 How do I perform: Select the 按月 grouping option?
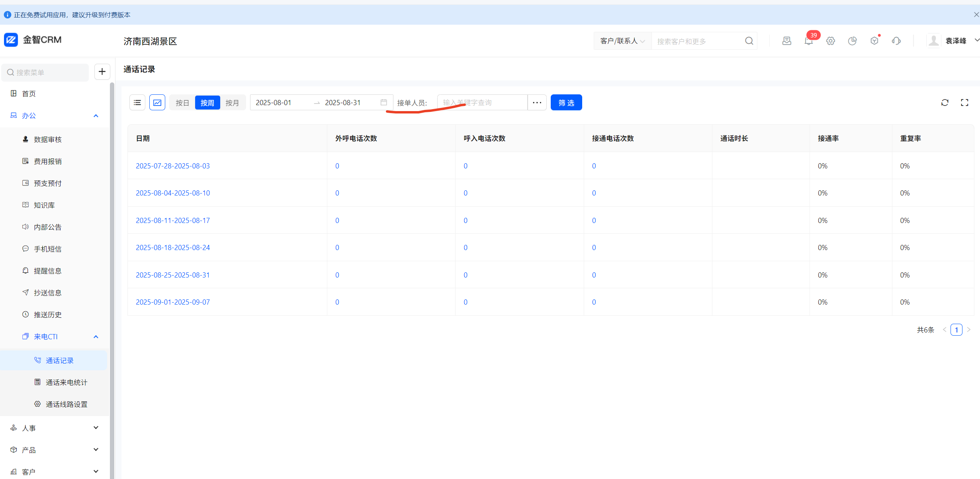coord(232,103)
